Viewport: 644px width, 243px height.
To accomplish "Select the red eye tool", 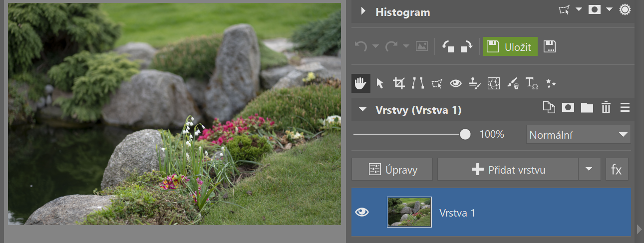I will pyautogui.click(x=455, y=83).
